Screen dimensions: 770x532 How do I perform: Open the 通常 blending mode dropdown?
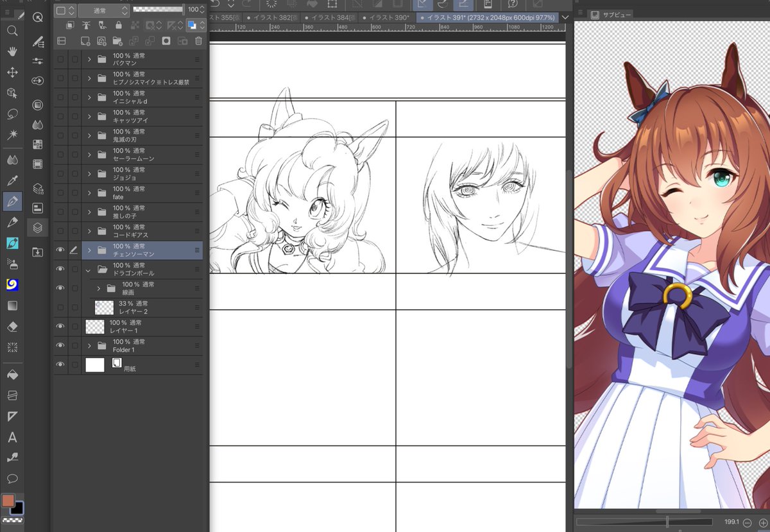pyautogui.click(x=104, y=10)
